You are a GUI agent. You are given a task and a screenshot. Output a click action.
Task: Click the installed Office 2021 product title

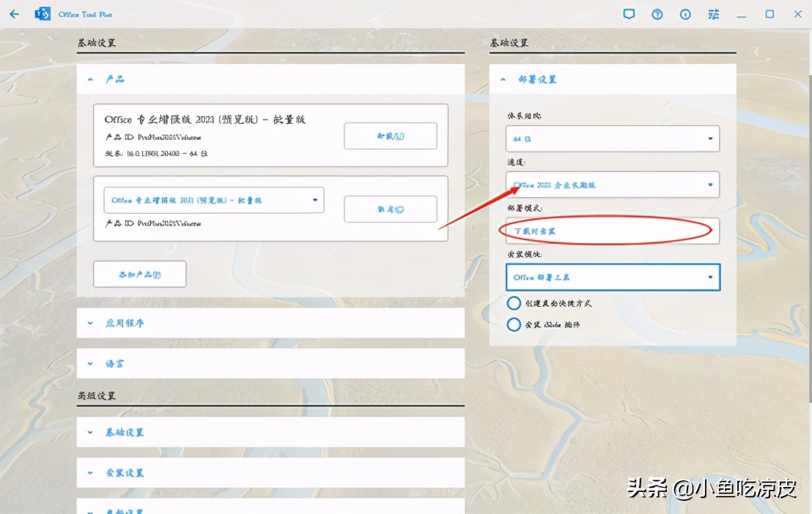coord(205,119)
